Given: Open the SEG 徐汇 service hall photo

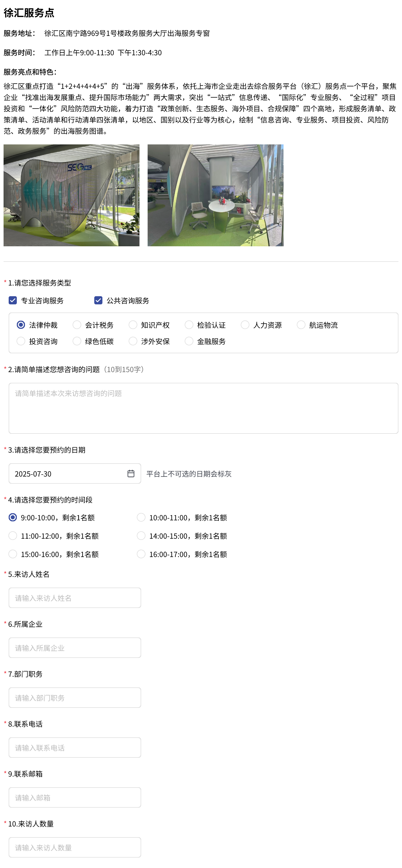Looking at the screenshot, I should [71, 195].
